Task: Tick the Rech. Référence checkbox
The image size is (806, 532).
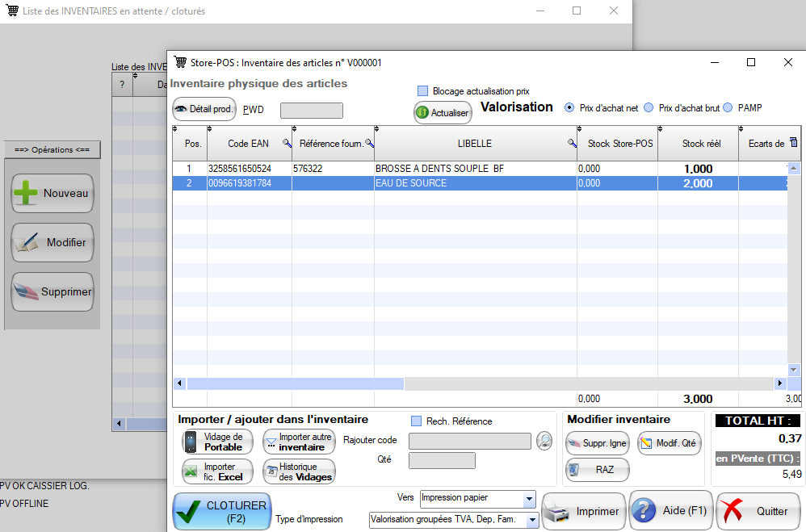Action: [417, 421]
